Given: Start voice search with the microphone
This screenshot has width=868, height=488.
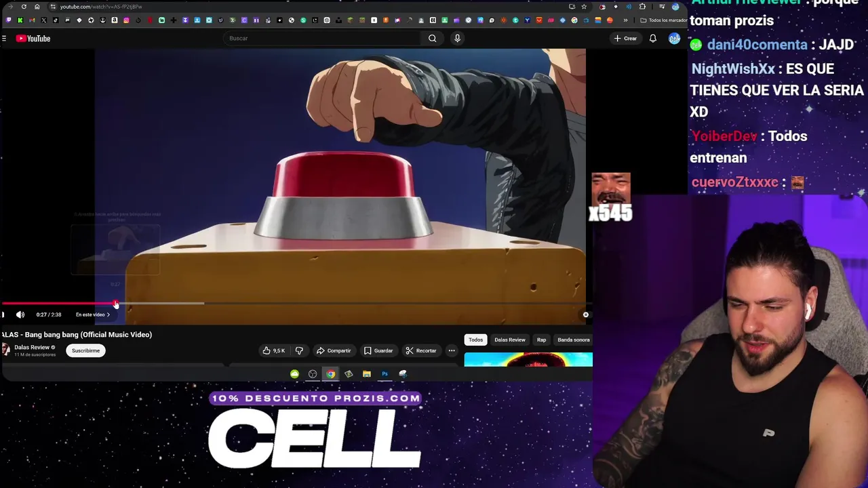Looking at the screenshot, I should pos(457,39).
